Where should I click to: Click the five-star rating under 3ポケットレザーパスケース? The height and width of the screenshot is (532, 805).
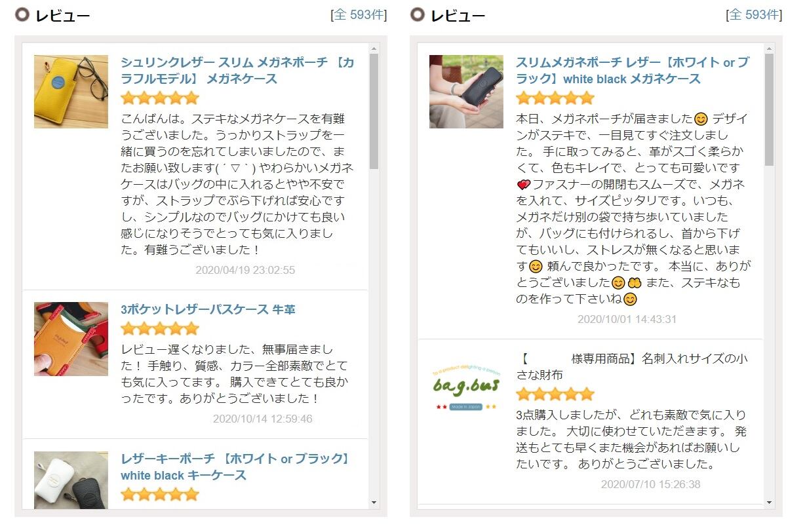pyautogui.click(x=159, y=329)
